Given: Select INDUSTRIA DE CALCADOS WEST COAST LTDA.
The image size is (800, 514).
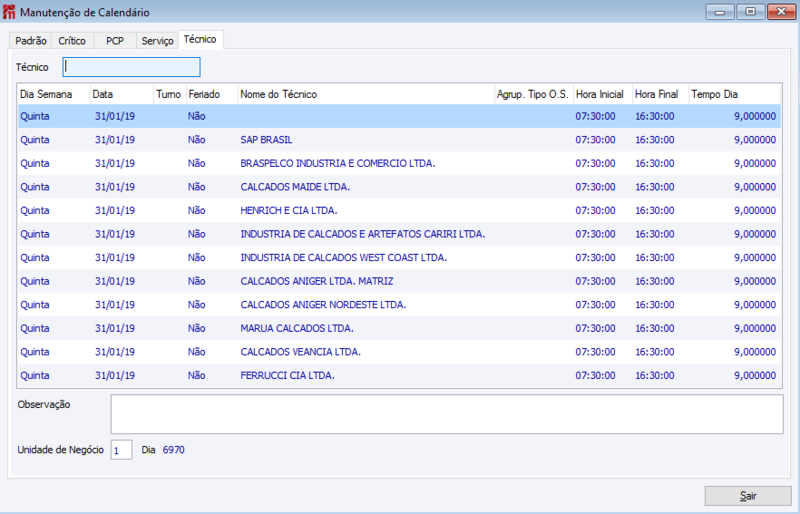Looking at the screenshot, I should 399,257.
